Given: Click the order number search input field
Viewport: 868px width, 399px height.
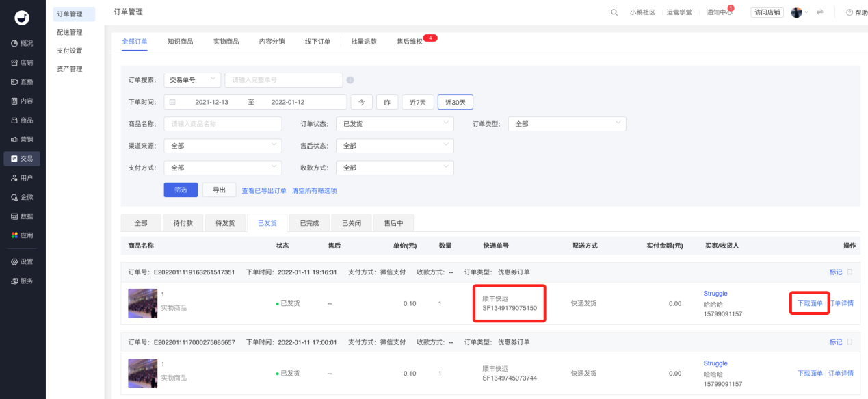Looking at the screenshot, I should click(x=284, y=80).
